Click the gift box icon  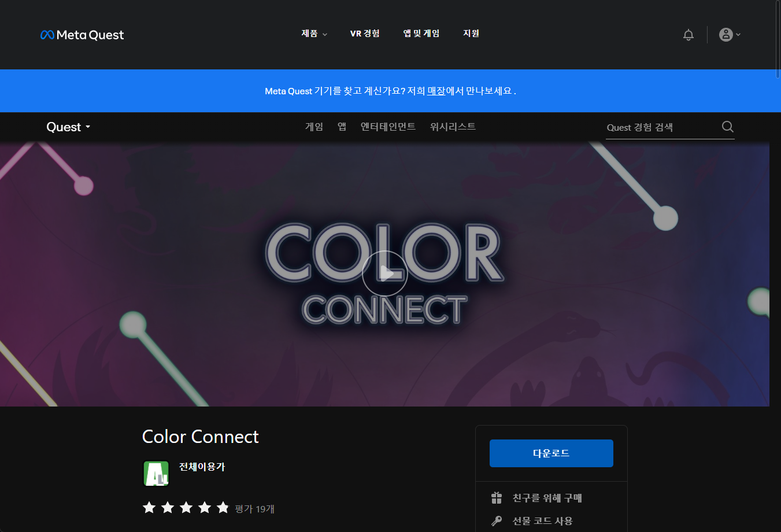[x=497, y=498]
